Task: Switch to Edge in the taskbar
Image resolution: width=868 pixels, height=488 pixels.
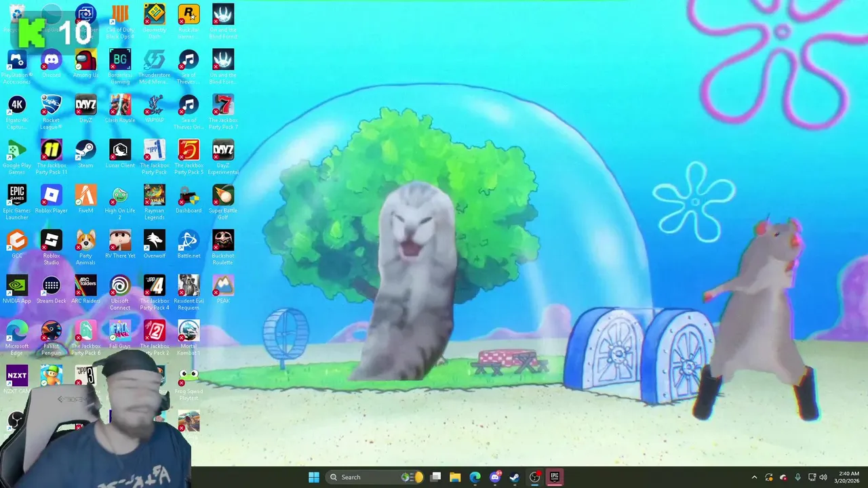Action: [x=475, y=477]
